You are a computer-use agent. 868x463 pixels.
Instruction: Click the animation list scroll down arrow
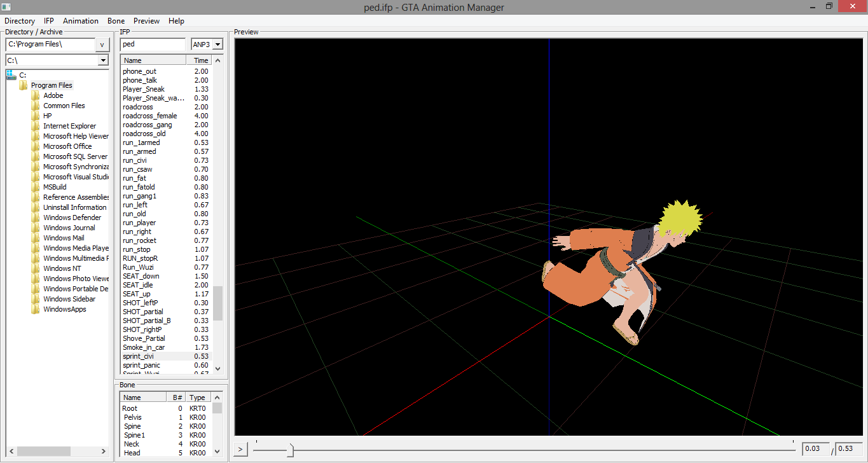[218, 368]
